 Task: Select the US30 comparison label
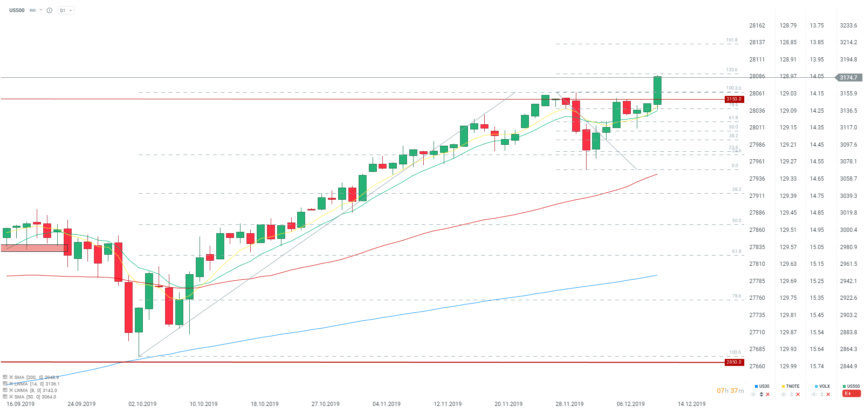764,386
